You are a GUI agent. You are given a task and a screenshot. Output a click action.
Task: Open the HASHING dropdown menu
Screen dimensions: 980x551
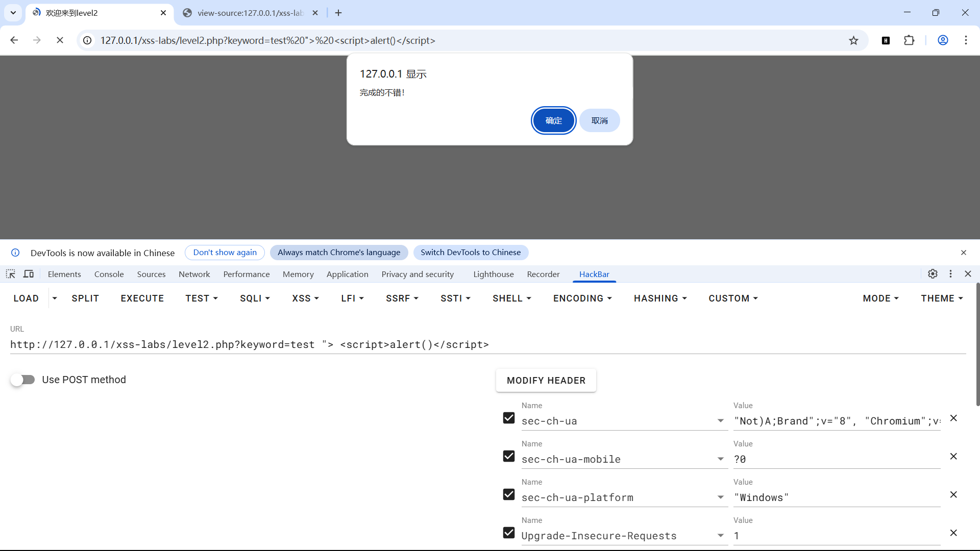(660, 298)
